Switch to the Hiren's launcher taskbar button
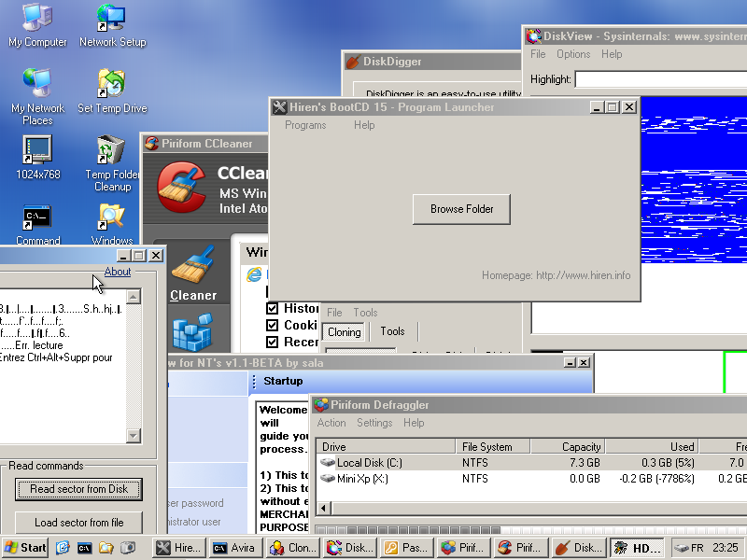747x560 pixels. [x=179, y=548]
